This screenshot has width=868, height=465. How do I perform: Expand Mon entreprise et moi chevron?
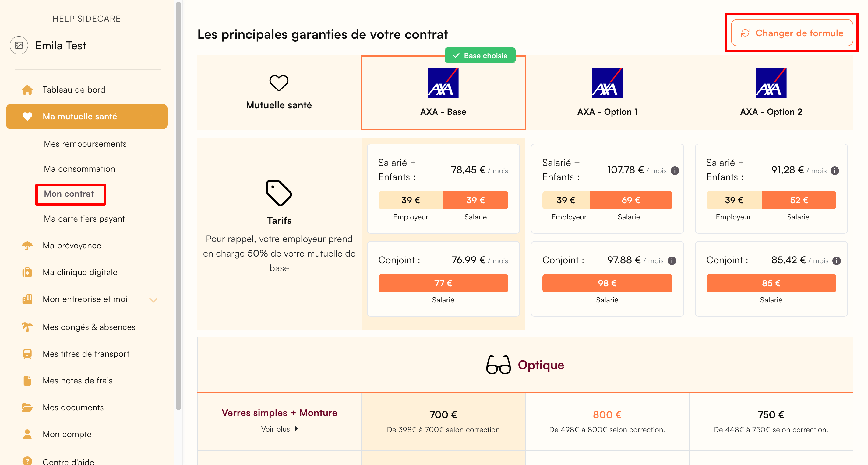click(153, 300)
